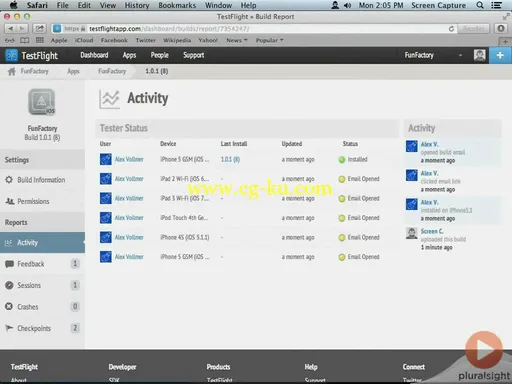Open Sessions report in sidebar

tap(42, 285)
